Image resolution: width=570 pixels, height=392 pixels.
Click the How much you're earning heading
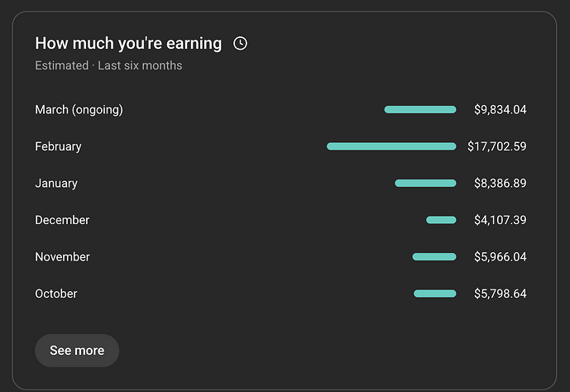pos(128,44)
